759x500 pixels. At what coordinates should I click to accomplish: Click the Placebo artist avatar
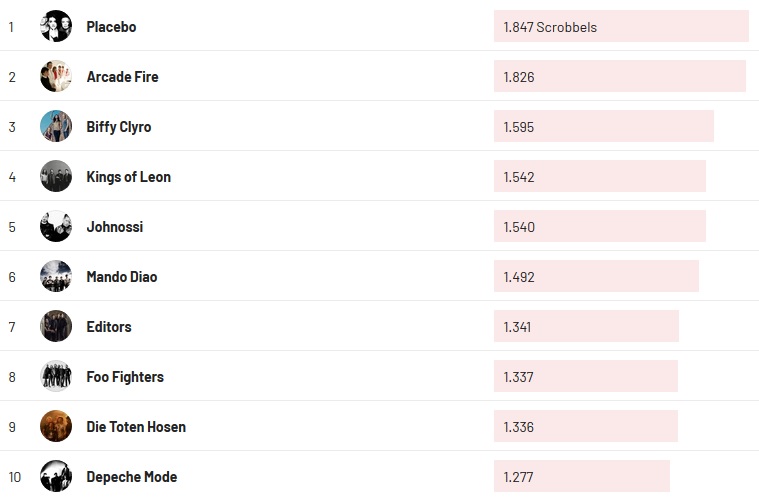pyautogui.click(x=56, y=26)
